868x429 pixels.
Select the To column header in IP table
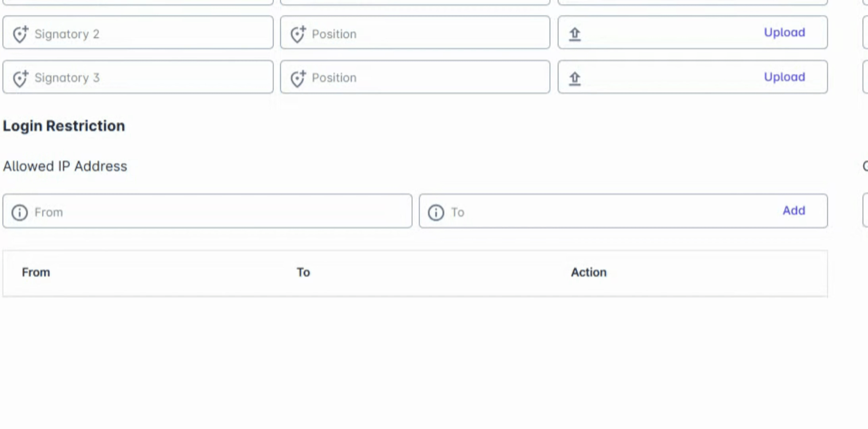click(x=303, y=272)
